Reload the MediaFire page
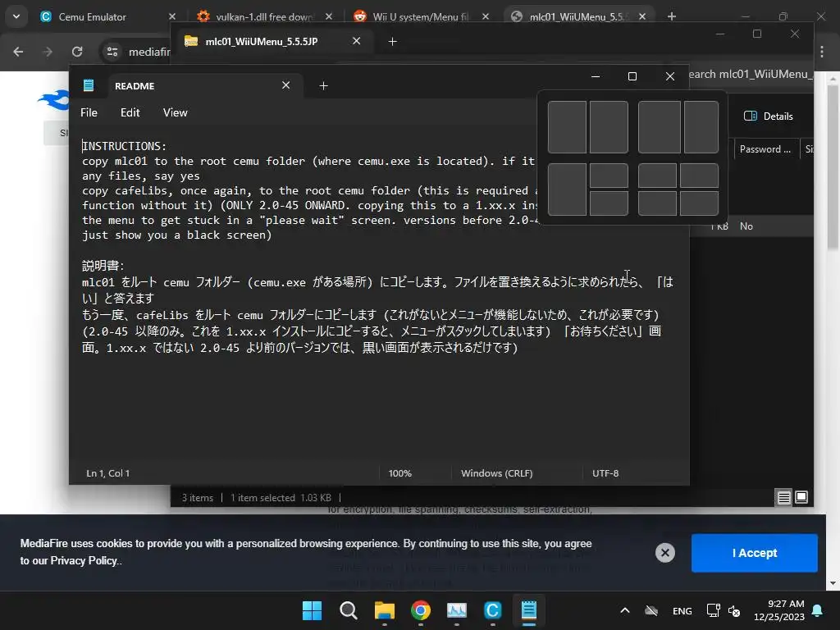 [77, 52]
